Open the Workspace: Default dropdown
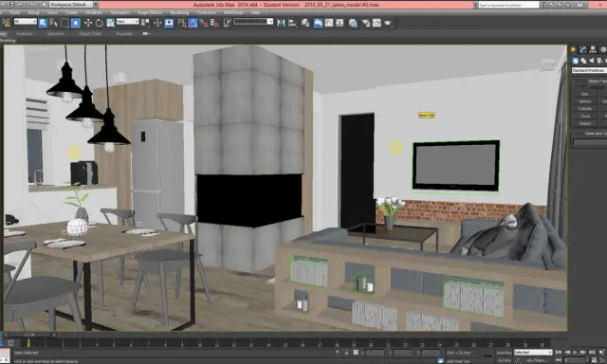Viewport: 607px width, 364px height. coord(71,5)
